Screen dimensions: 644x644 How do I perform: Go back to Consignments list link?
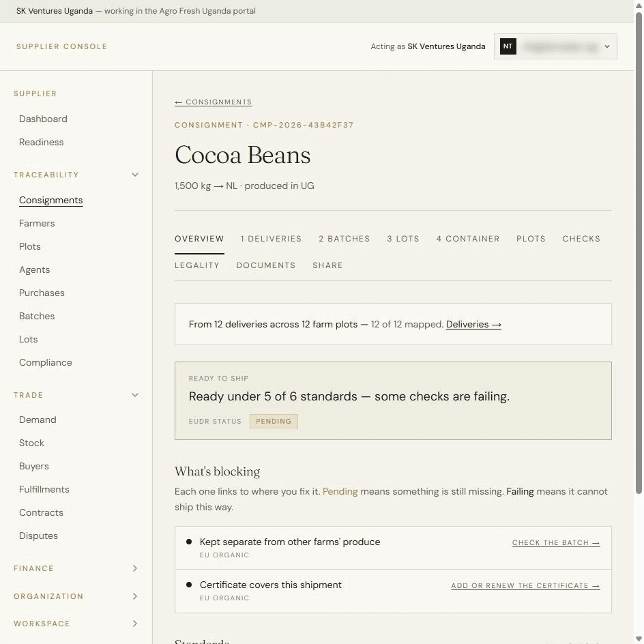coord(213,102)
